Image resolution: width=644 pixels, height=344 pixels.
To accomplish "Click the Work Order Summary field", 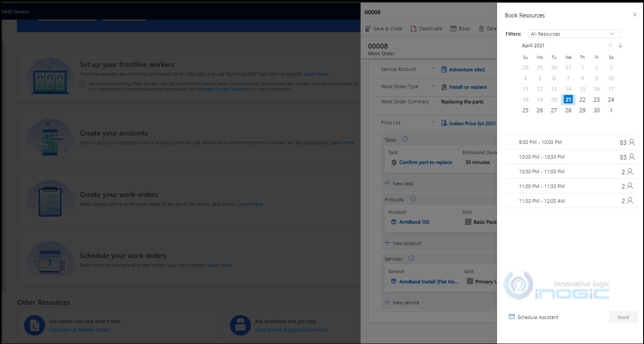I will (x=462, y=102).
